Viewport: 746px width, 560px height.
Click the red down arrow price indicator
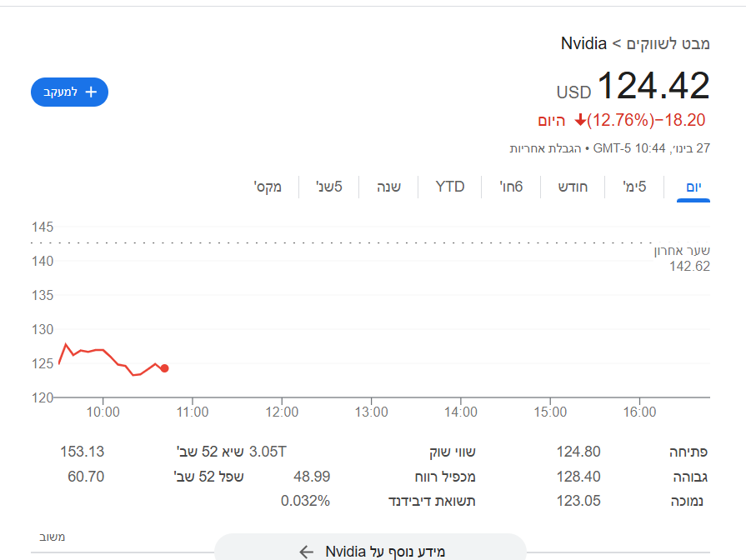(581, 121)
